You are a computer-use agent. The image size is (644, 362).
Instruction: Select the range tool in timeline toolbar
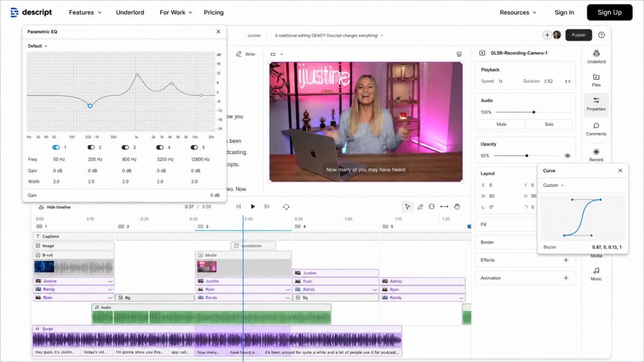tap(431, 206)
